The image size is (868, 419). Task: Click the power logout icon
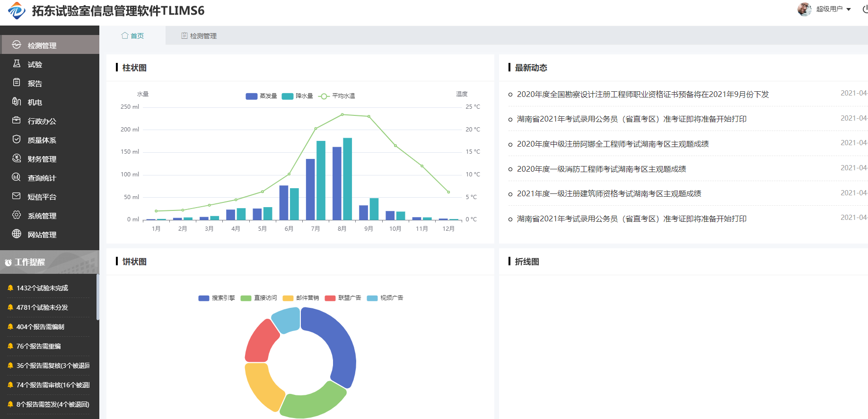pyautogui.click(x=865, y=9)
